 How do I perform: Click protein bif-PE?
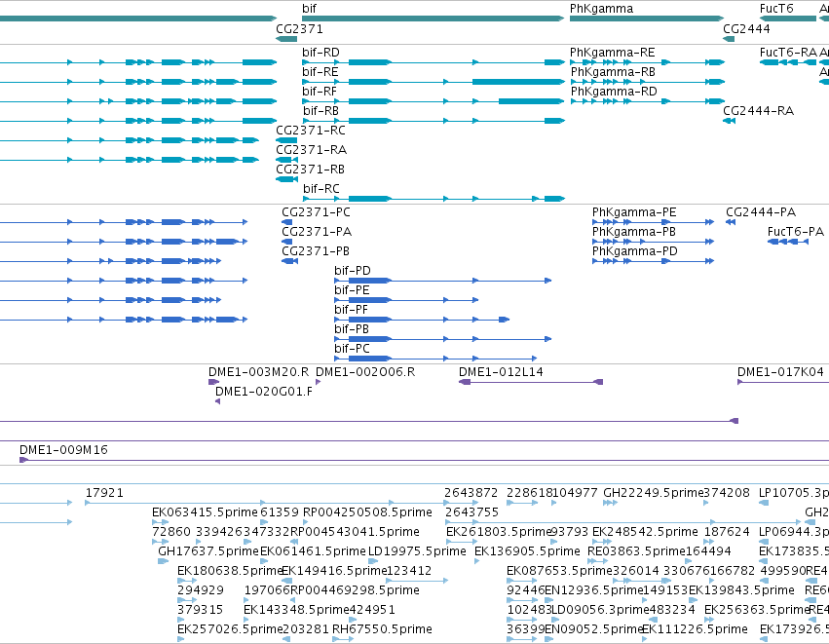tap(406, 300)
